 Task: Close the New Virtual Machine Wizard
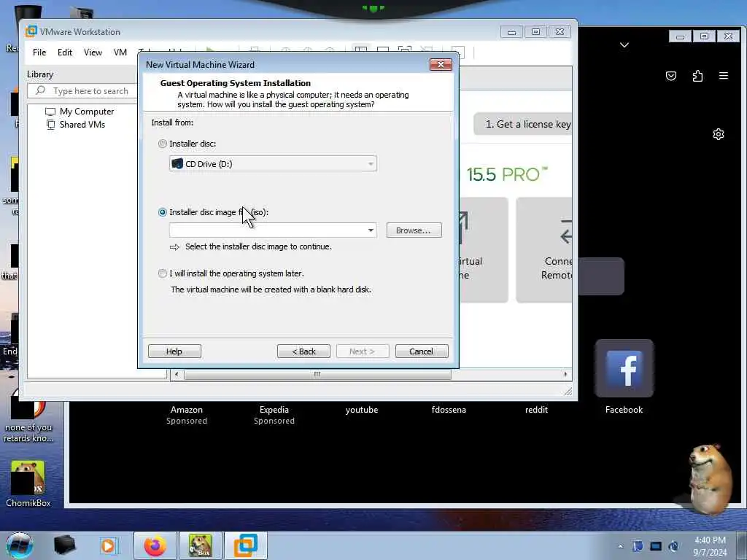440,64
